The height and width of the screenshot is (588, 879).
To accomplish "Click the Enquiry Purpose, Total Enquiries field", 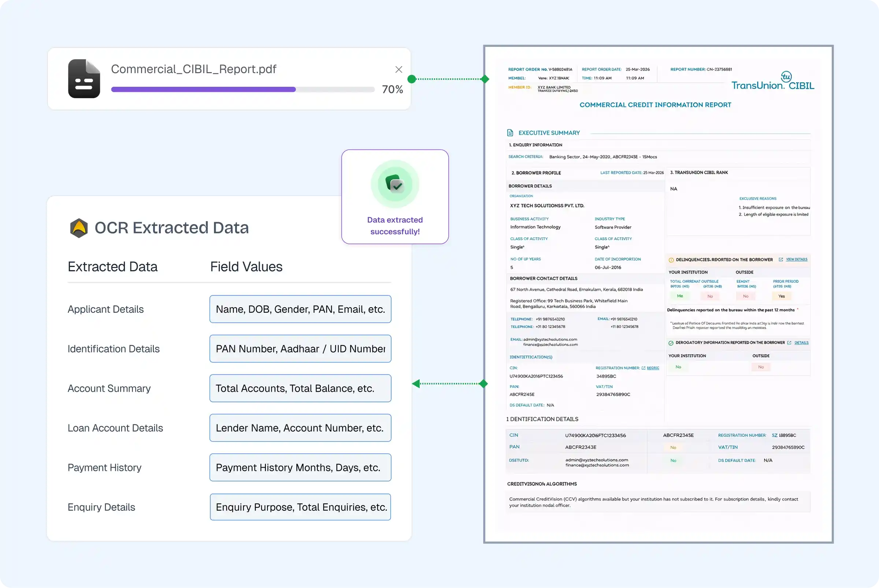I will tap(300, 507).
